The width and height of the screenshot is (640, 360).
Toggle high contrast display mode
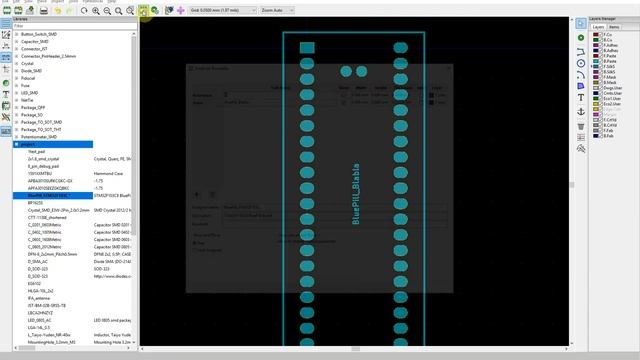(x=6, y=118)
